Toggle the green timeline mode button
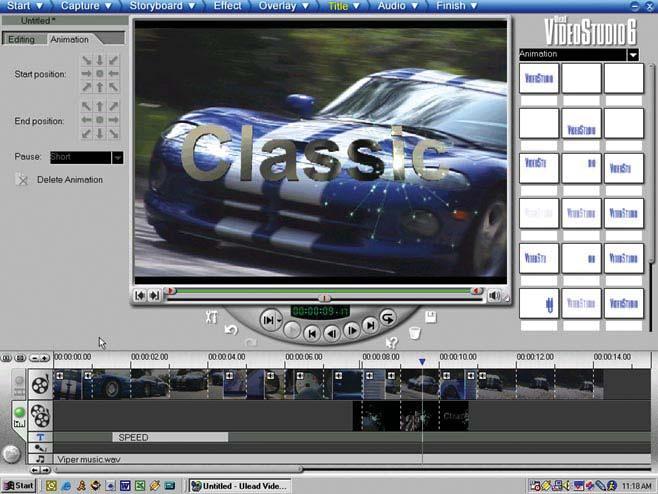This screenshot has height=494, width=658. click(x=19, y=412)
